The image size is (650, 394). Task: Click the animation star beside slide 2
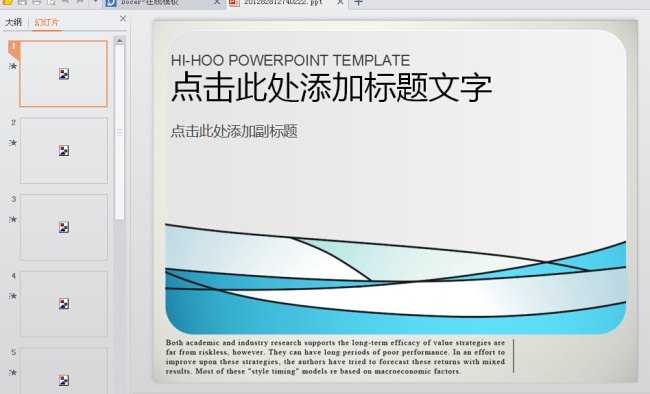coord(13,143)
